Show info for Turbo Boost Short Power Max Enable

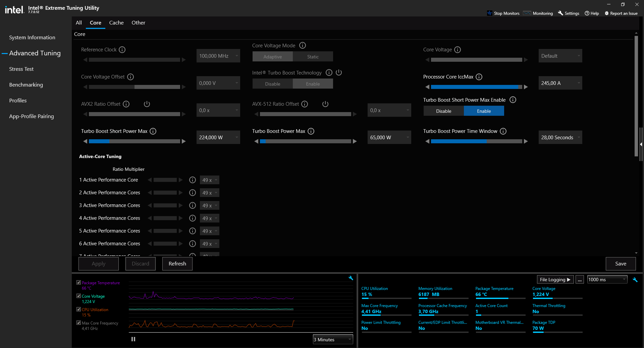point(513,100)
